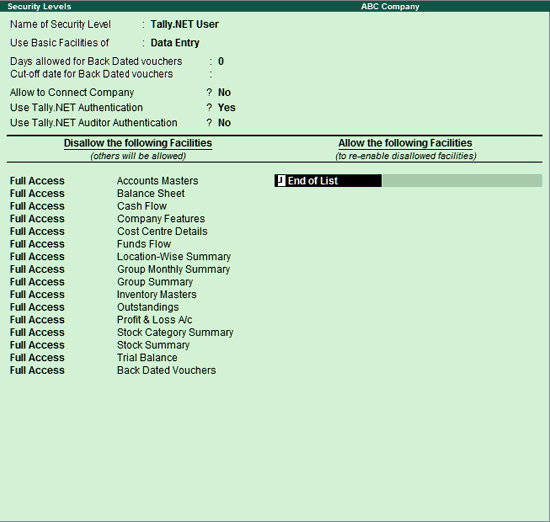Select Group Summary facility row
Viewport: 550px width, 522px height.
(155, 282)
